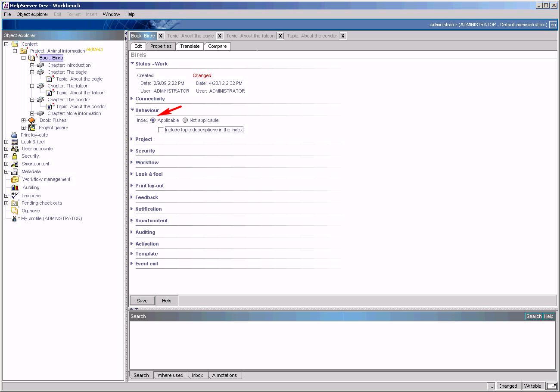Image resolution: width=560 pixels, height=392 pixels.
Task: Click the My profile person icon
Action: pyautogui.click(x=14, y=218)
